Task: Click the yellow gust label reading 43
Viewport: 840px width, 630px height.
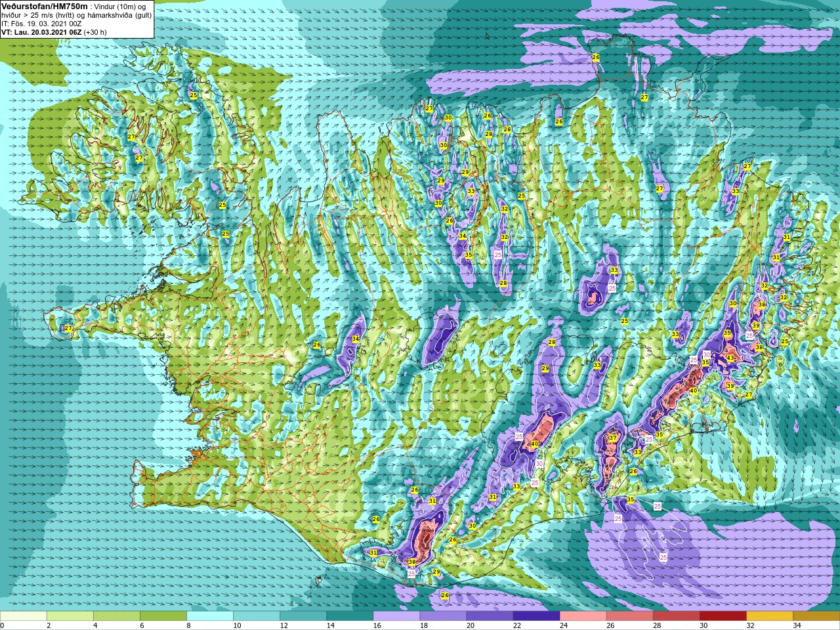Action: pos(730,358)
